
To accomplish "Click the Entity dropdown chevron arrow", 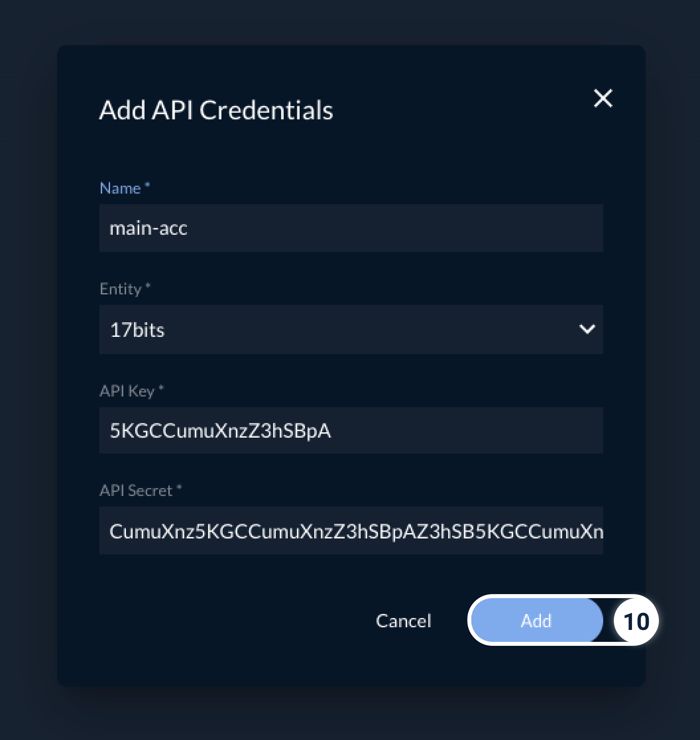I will click(587, 329).
